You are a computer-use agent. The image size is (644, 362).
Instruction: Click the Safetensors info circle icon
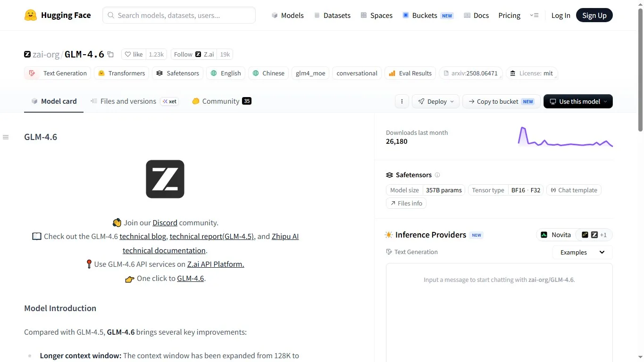coord(437,175)
